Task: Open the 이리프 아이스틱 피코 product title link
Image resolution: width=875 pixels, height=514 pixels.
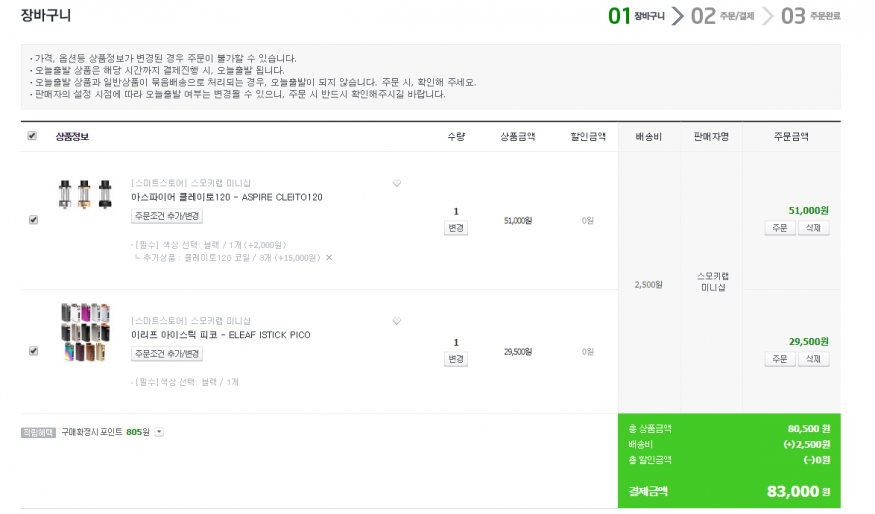Action: [x=220, y=335]
